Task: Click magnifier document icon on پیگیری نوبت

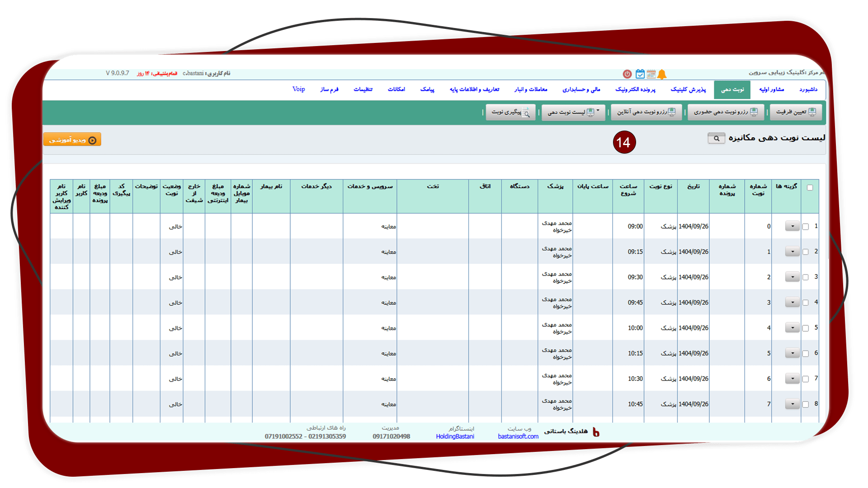Action: (526, 113)
